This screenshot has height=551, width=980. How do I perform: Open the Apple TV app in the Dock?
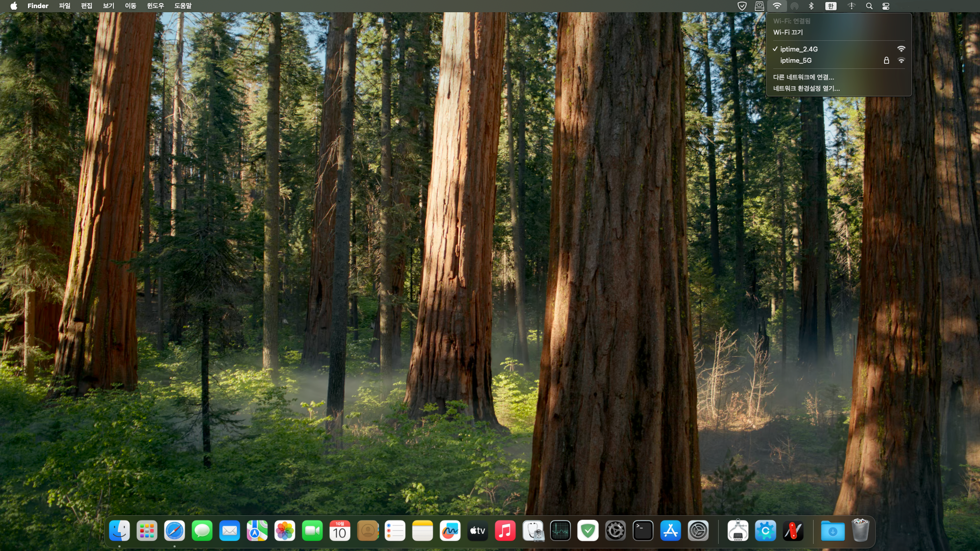(478, 531)
